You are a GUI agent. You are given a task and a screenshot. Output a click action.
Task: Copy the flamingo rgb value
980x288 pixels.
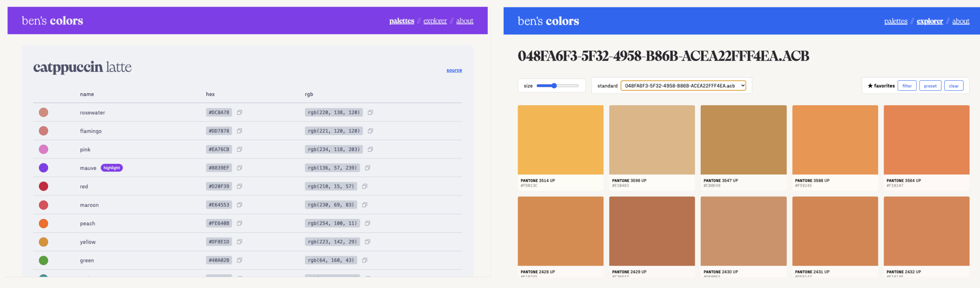(370, 131)
